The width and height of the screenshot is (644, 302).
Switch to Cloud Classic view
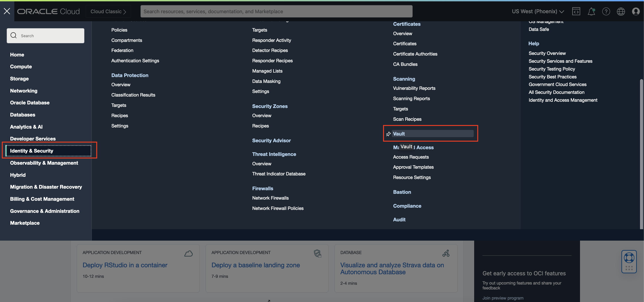[x=108, y=11]
